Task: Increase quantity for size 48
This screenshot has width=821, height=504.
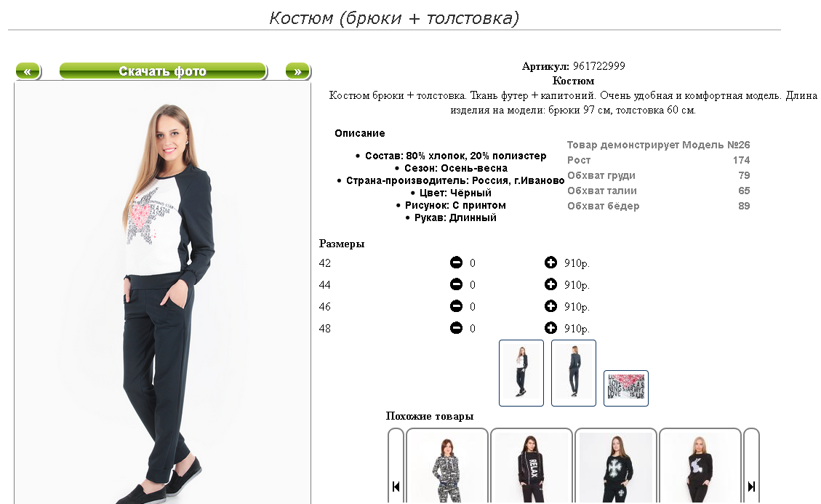Action: pyautogui.click(x=550, y=328)
